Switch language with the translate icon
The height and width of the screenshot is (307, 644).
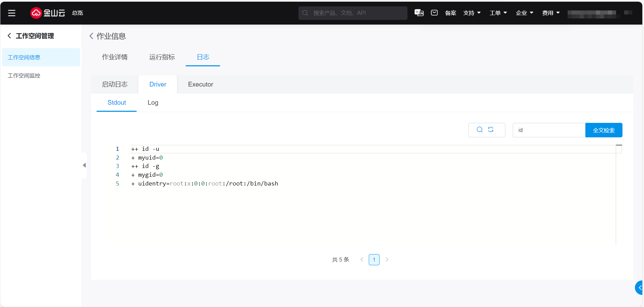[x=419, y=13]
